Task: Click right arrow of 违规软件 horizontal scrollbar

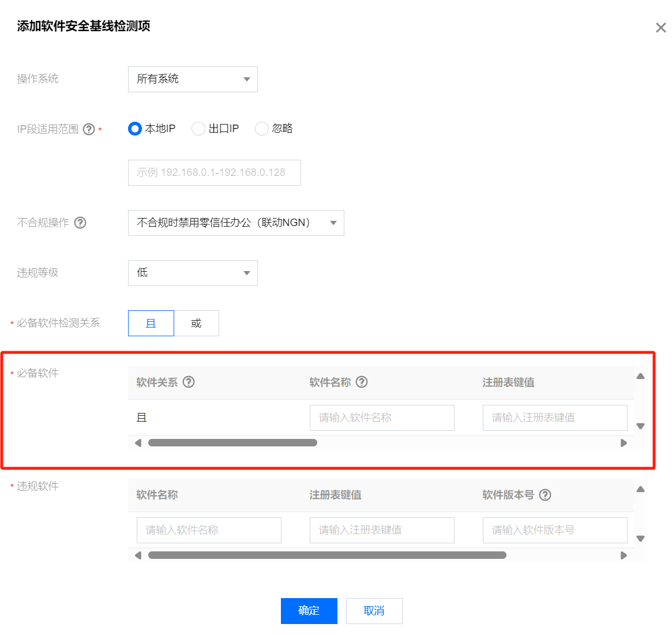Action: (x=624, y=555)
